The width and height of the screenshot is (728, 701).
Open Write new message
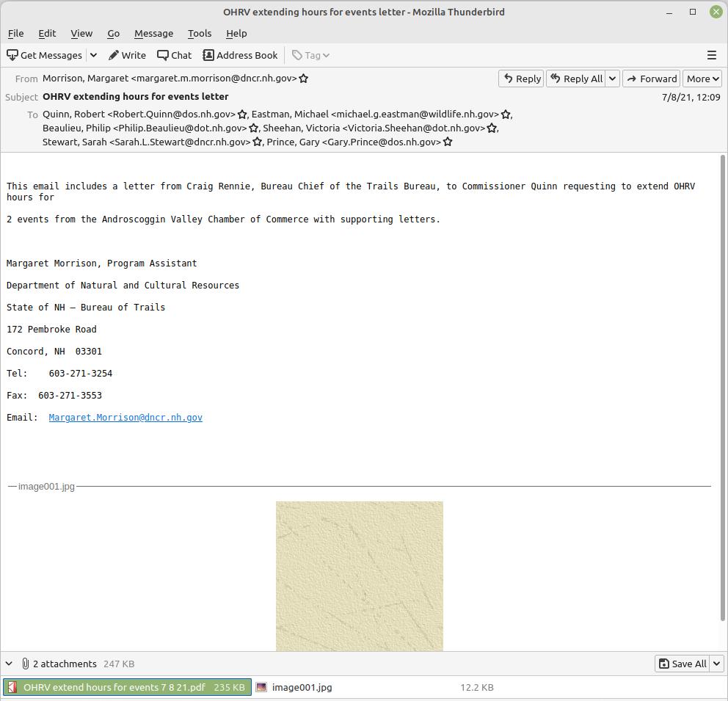pyautogui.click(x=127, y=55)
